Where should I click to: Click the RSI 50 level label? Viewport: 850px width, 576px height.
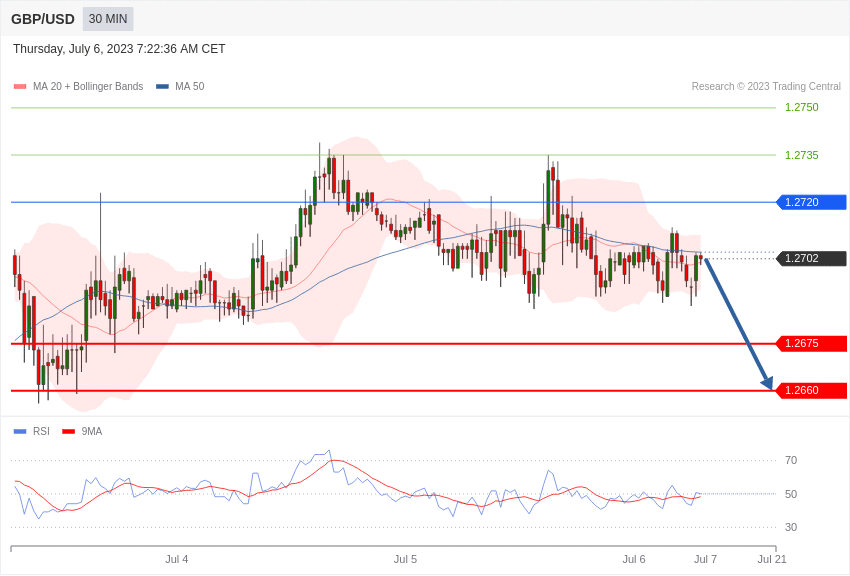coord(791,494)
